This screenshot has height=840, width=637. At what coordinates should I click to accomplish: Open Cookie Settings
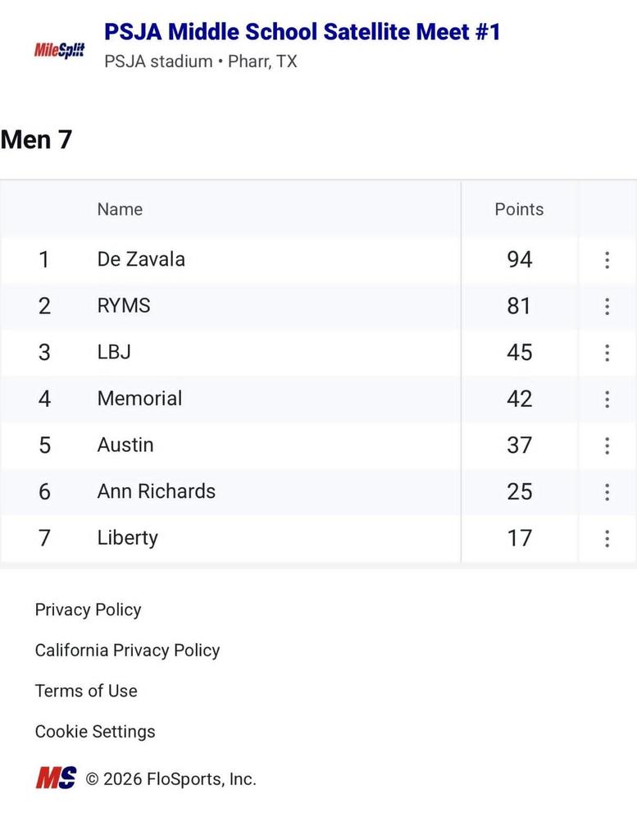(x=95, y=732)
